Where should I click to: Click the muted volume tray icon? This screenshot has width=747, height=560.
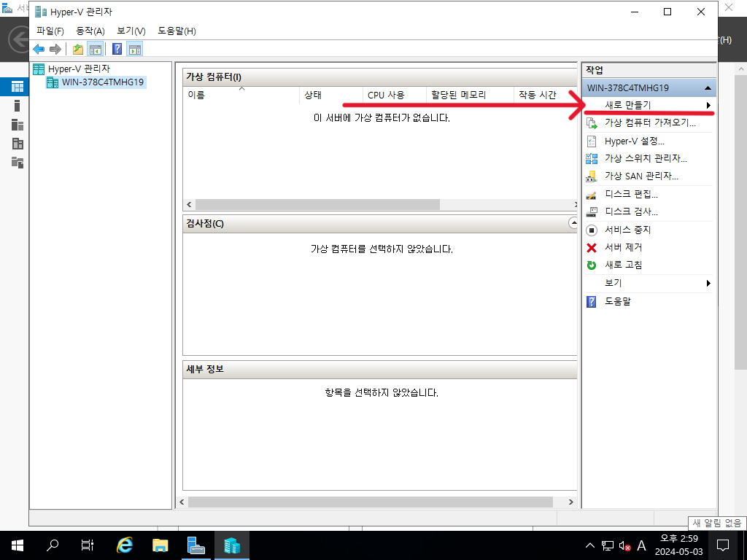[x=624, y=545]
